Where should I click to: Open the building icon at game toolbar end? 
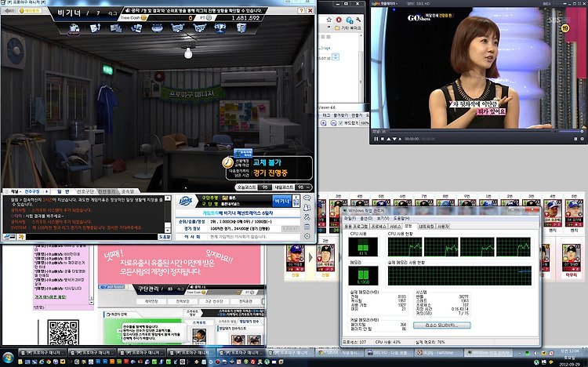(241, 27)
